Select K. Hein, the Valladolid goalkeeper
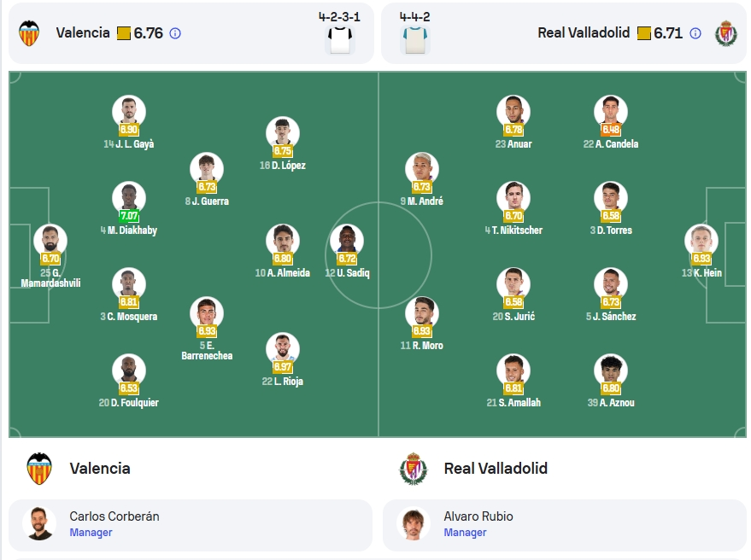 [x=701, y=241]
